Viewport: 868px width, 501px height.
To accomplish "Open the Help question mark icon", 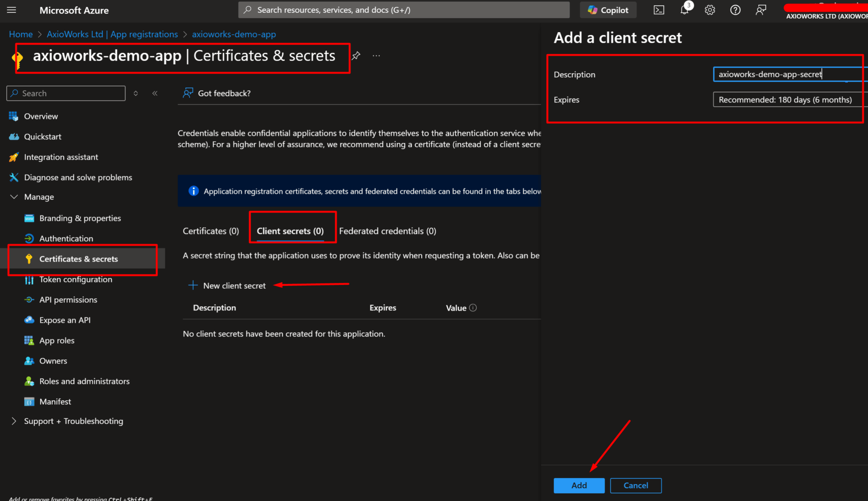I will click(x=735, y=9).
